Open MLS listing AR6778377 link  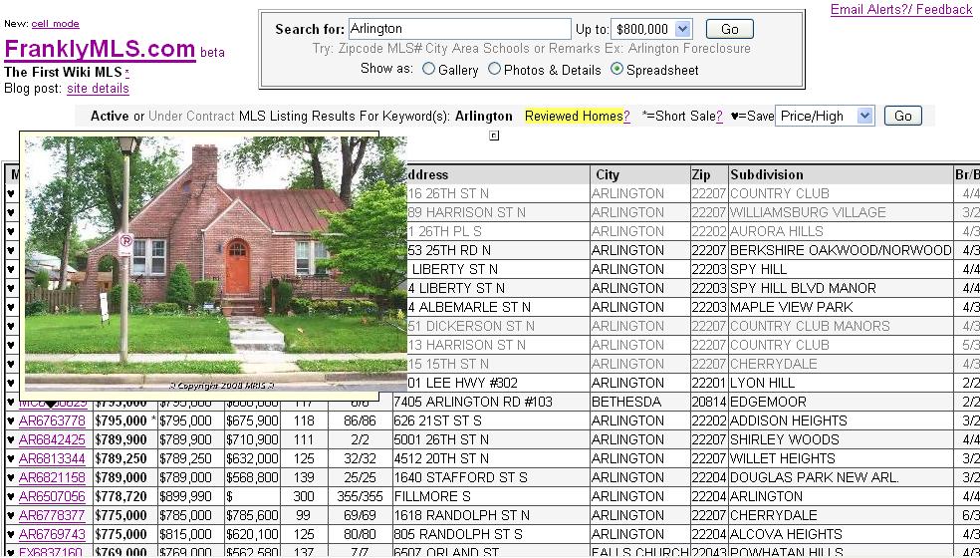coord(52,515)
